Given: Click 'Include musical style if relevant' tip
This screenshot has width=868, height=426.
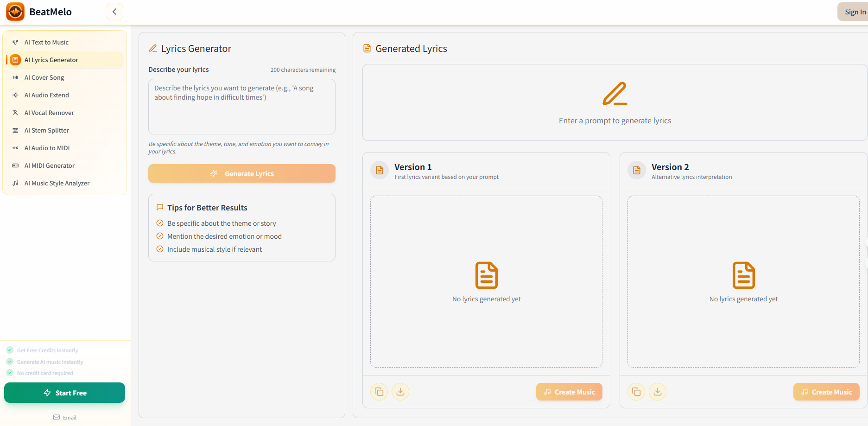Looking at the screenshot, I should click(215, 249).
